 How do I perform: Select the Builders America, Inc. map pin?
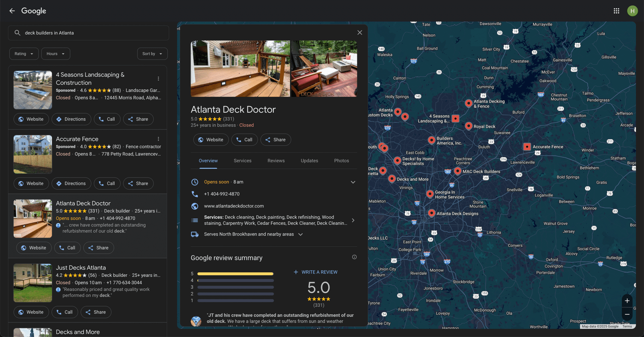[x=431, y=140]
